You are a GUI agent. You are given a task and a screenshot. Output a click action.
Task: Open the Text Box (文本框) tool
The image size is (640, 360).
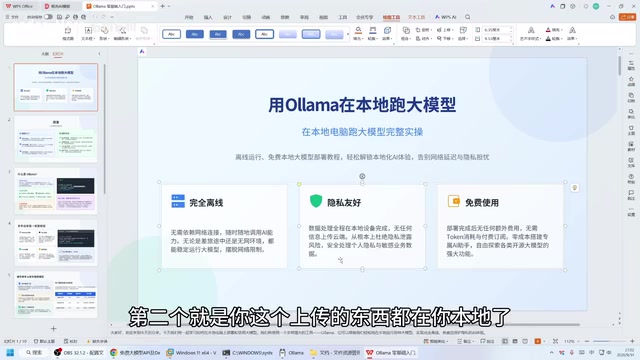tap(88, 33)
